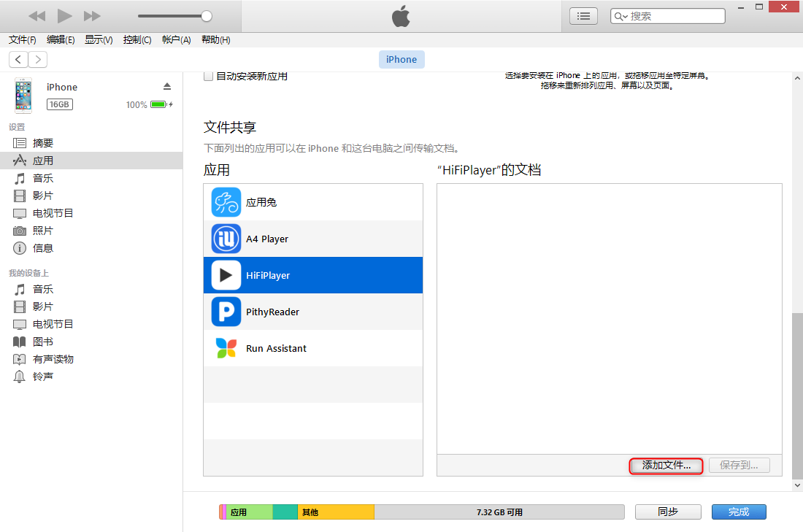
Task: Select the 应用兔 app icon
Action: [x=226, y=202]
